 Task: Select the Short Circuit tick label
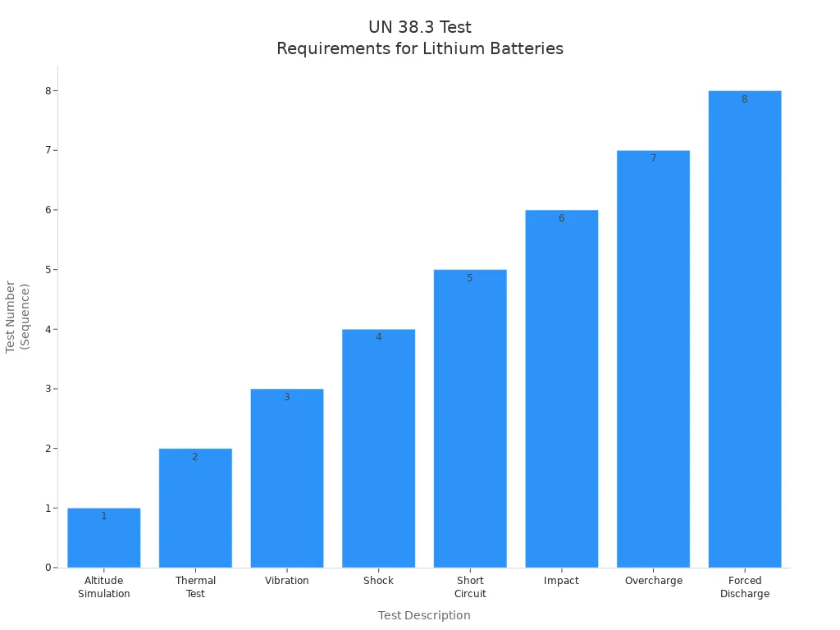click(470, 587)
